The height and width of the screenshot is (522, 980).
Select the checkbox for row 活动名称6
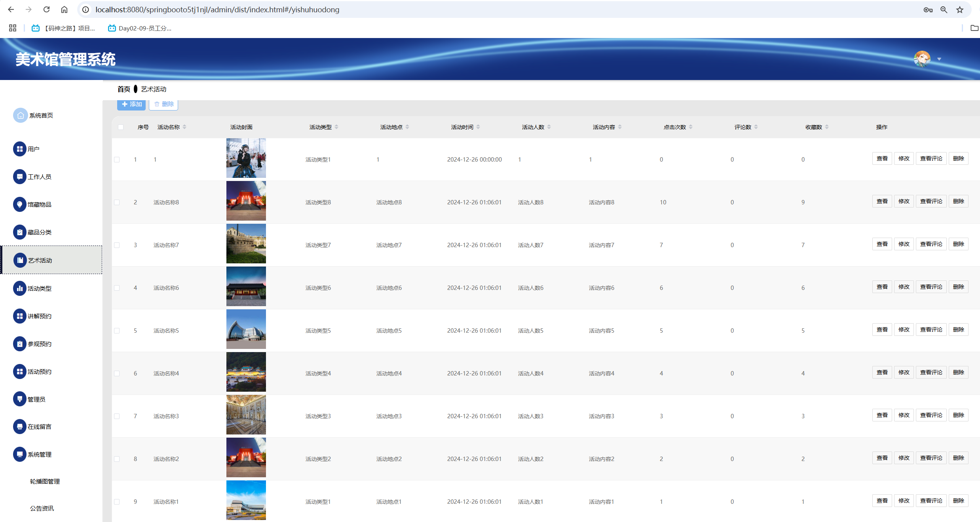[117, 288]
